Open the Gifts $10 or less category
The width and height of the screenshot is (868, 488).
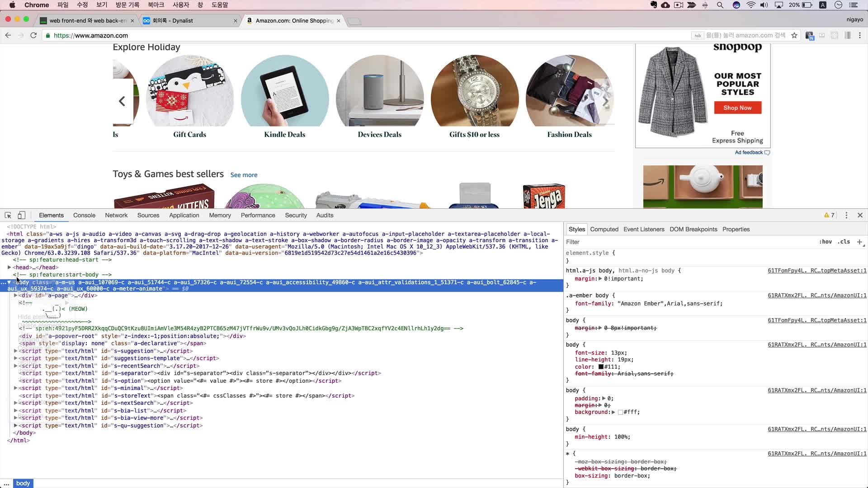(475, 97)
